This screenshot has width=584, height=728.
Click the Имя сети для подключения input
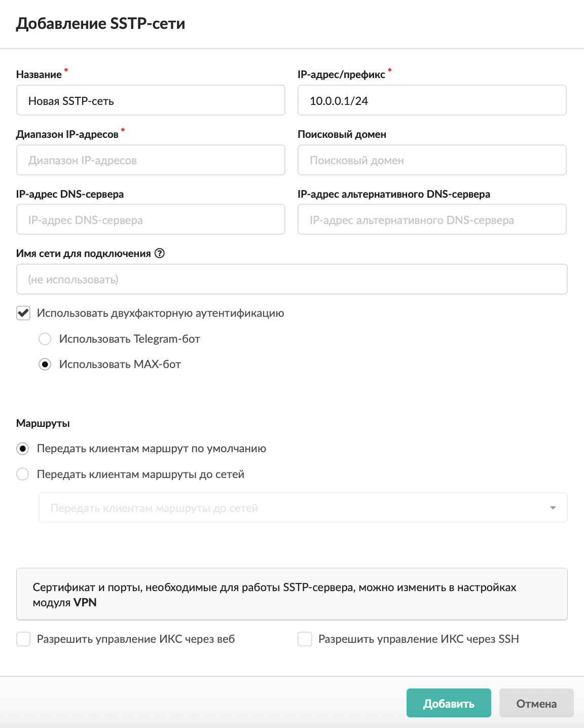coord(292,279)
